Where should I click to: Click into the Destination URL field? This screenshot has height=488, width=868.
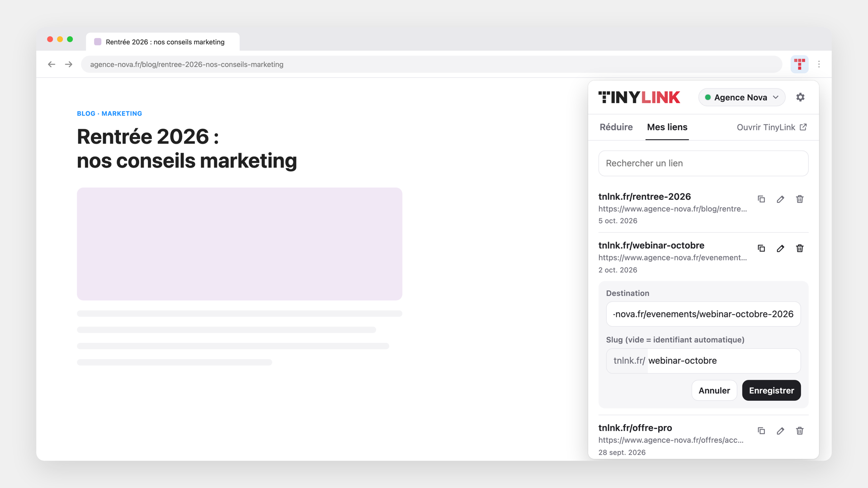(x=703, y=314)
